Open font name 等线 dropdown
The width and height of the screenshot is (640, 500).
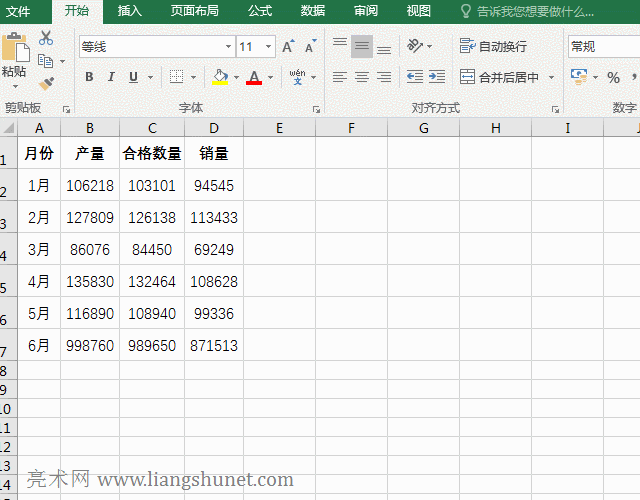click(228, 47)
